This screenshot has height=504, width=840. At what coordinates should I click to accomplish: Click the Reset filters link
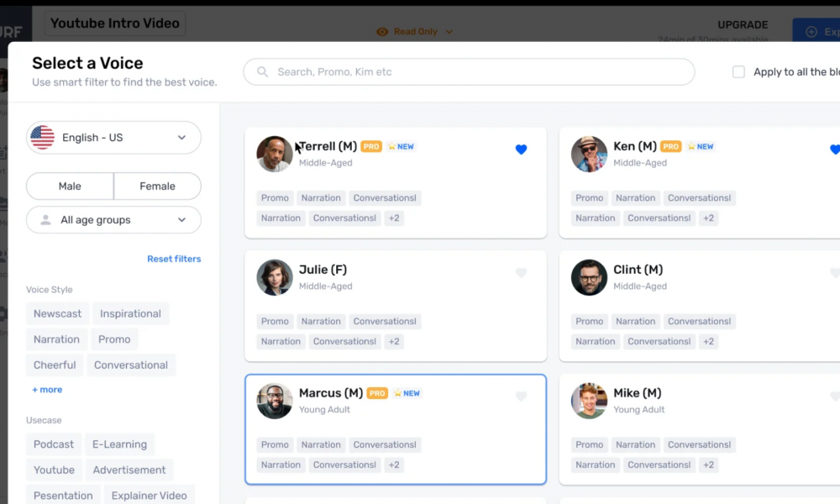pyautogui.click(x=174, y=259)
